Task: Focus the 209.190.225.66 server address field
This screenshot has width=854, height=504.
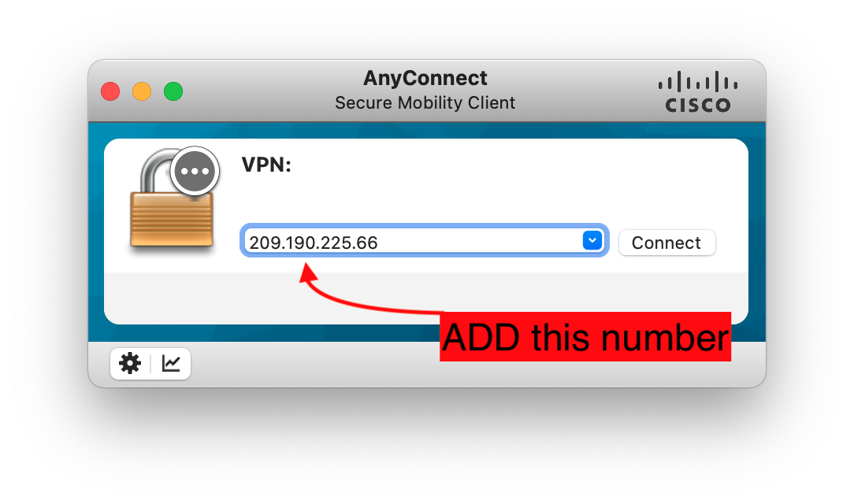Action: pyautogui.click(x=414, y=241)
